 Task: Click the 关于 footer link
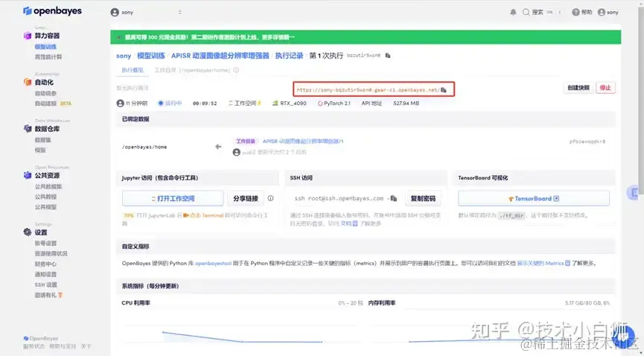(x=86, y=346)
